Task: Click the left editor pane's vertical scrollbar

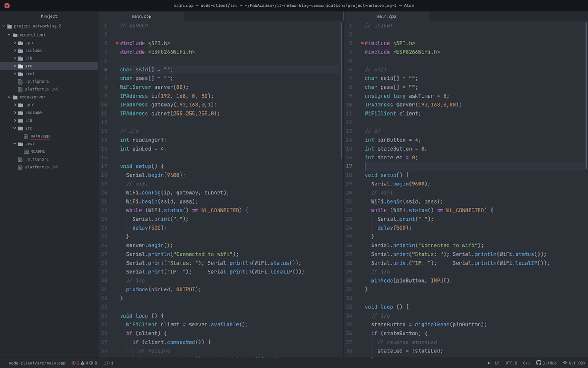Action: (341, 91)
